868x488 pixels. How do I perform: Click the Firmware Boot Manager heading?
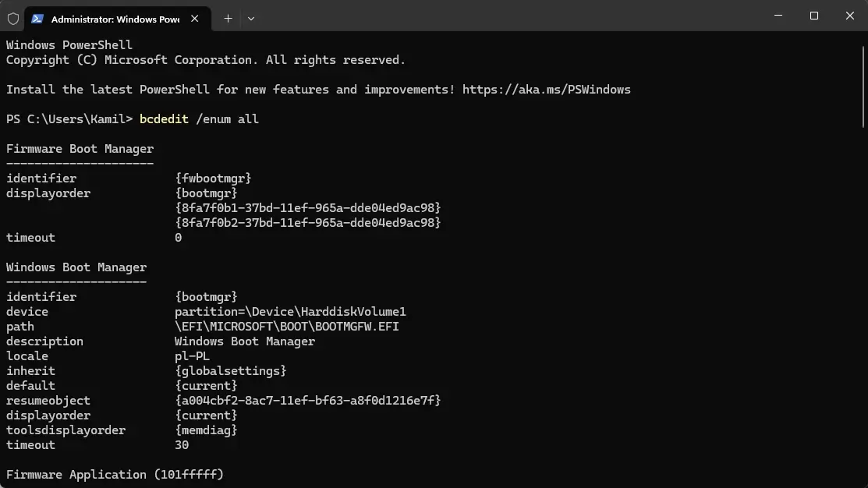tap(80, 149)
